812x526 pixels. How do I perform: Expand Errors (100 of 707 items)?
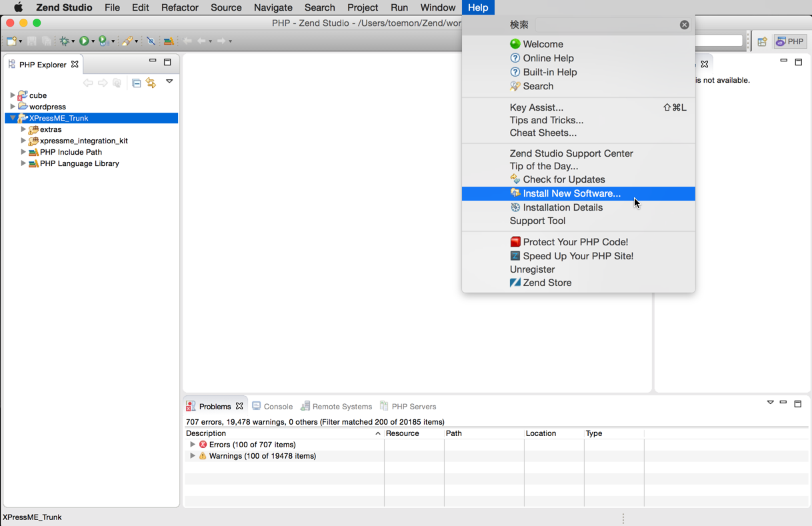pos(193,445)
